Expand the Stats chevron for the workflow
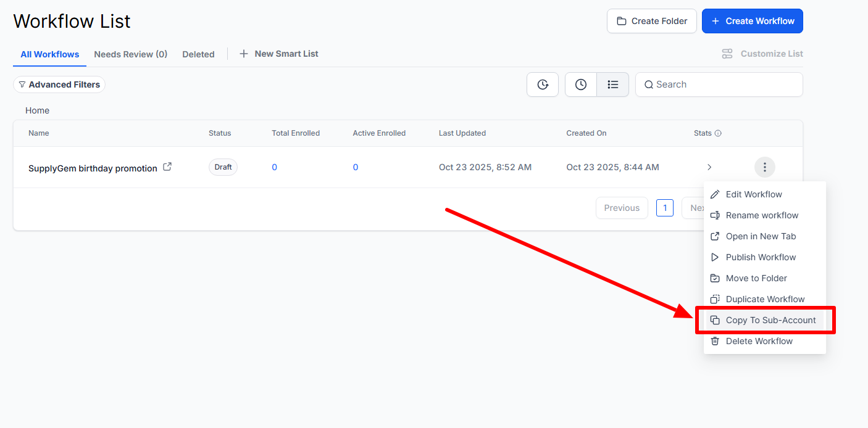 point(709,167)
